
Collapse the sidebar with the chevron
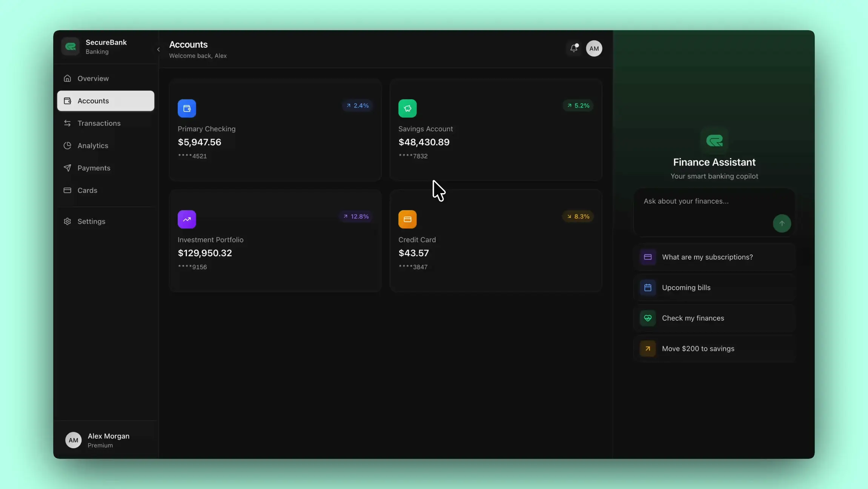158,49
